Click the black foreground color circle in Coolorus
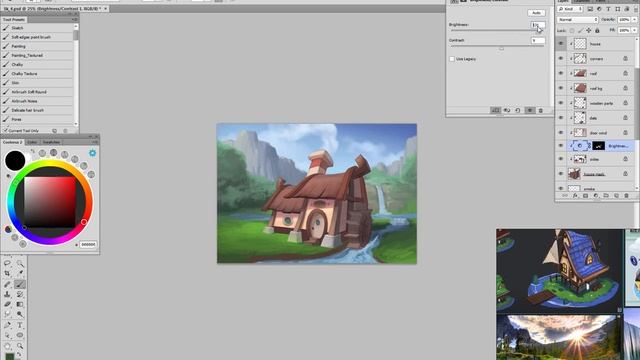 pos(15,160)
